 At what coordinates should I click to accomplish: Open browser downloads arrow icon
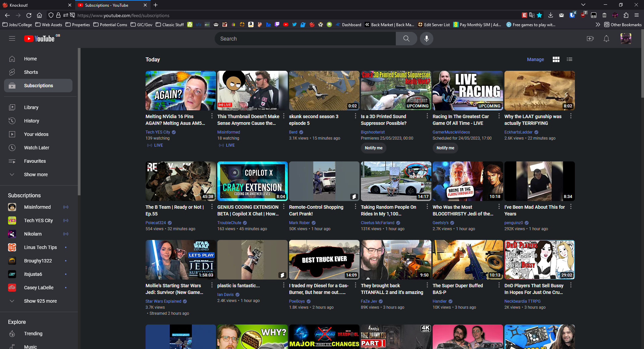(550, 15)
